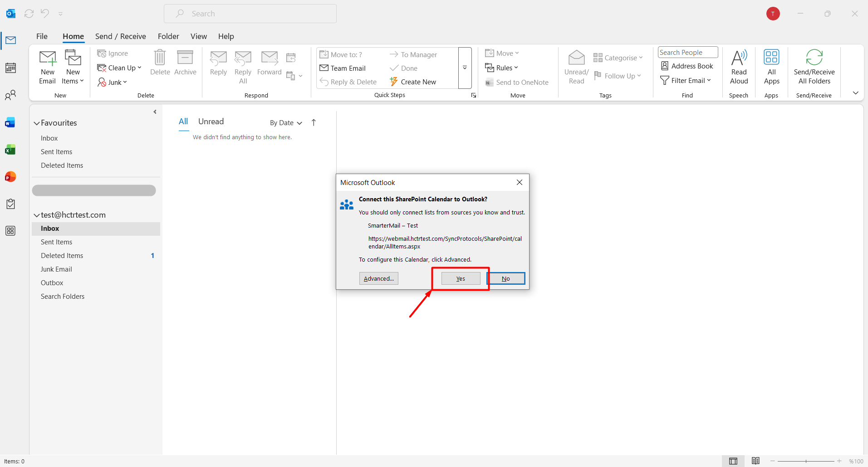
Task: Expand the Quick Steps gallery
Action: pos(465,68)
